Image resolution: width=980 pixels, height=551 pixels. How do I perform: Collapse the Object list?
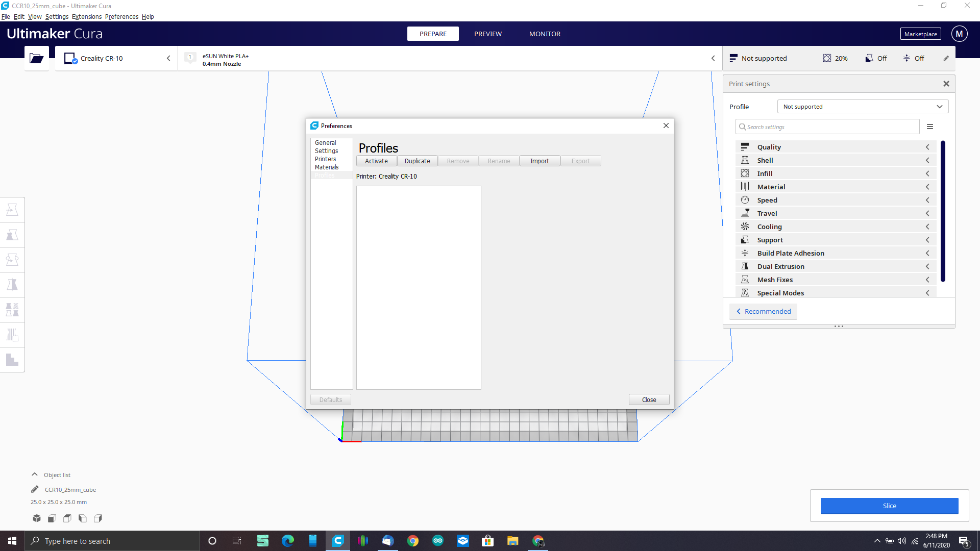tap(35, 474)
